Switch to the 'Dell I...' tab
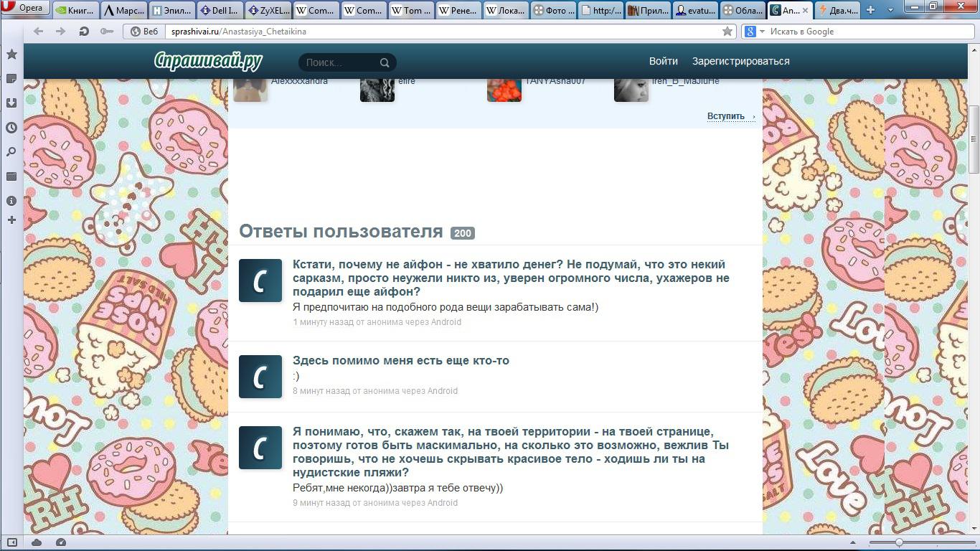980x551 pixels. tap(220, 11)
